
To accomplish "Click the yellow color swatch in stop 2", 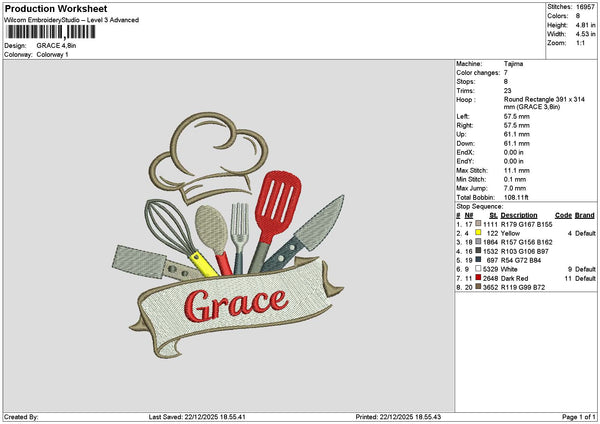I will 478,232.
